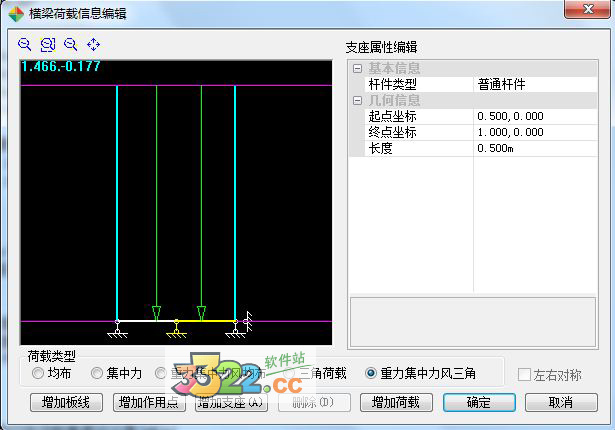Click the 普通杆件 value cell
This screenshot has width=615, height=430.
pos(535,84)
